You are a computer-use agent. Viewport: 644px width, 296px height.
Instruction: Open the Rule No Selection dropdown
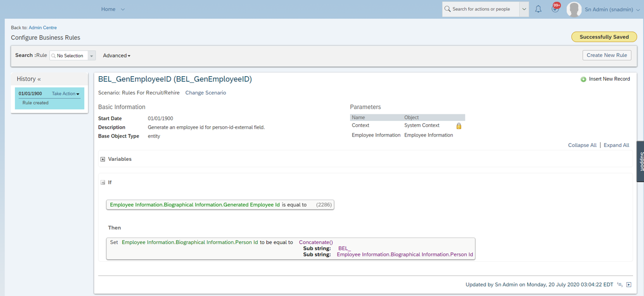tap(73, 56)
